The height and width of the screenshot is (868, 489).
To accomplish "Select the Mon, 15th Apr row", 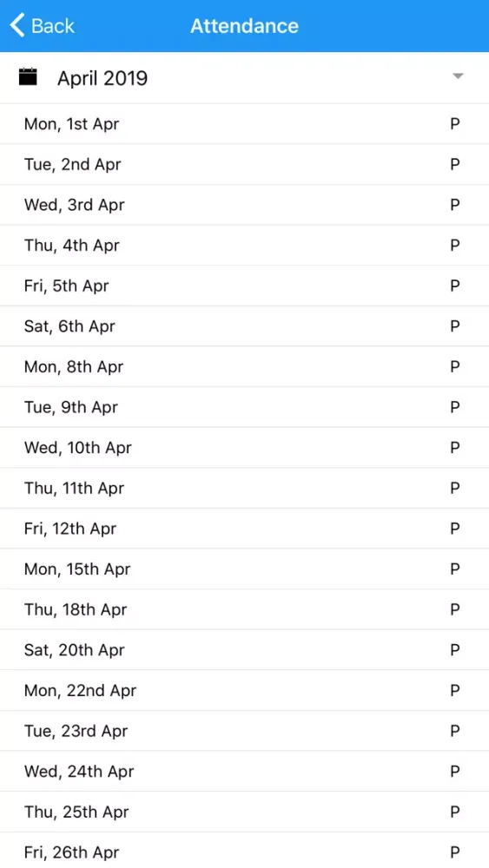I will coord(244,569).
